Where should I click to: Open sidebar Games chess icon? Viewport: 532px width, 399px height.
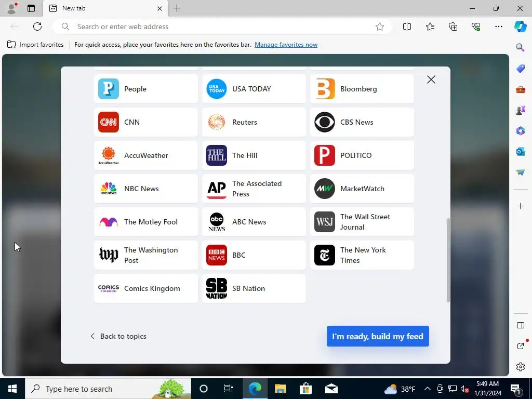tap(520, 110)
